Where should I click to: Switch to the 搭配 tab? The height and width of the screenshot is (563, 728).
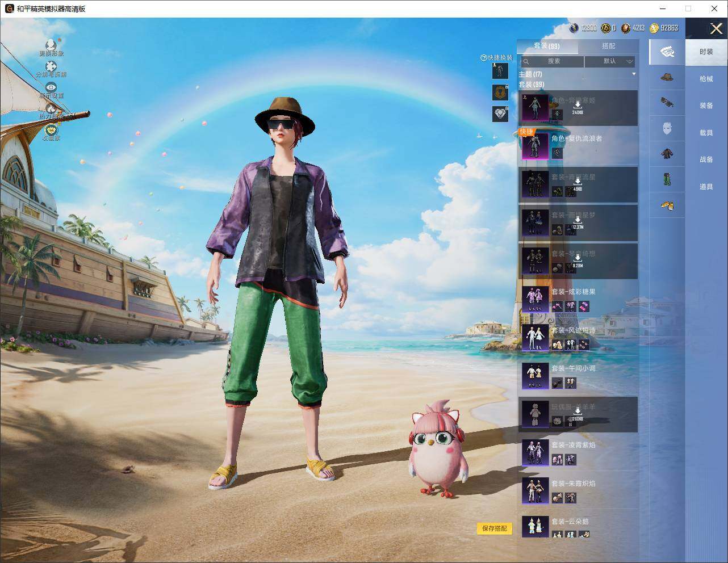point(608,46)
